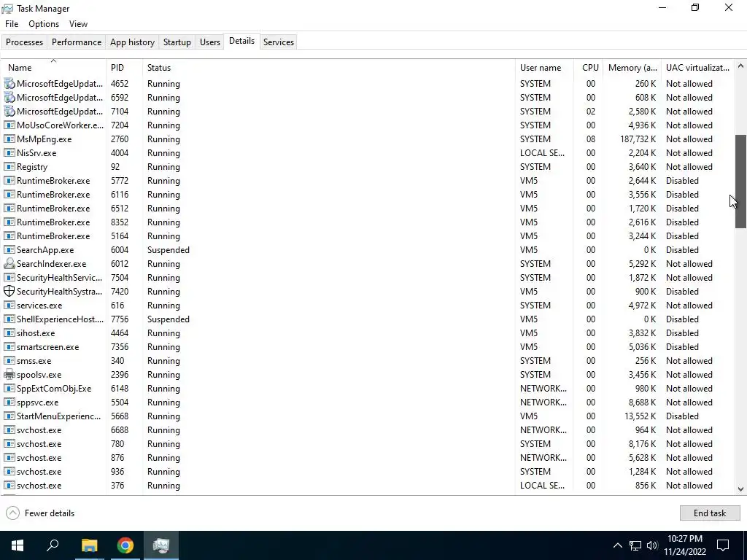Switch to the Processes tab
Viewport: 747px width, 560px height.
[24, 42]
